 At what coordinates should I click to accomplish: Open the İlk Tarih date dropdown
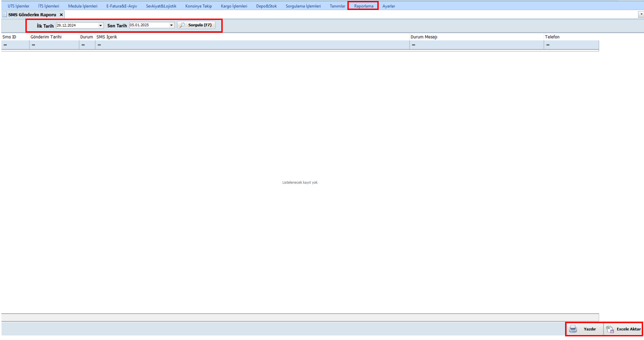click(100, 25)
